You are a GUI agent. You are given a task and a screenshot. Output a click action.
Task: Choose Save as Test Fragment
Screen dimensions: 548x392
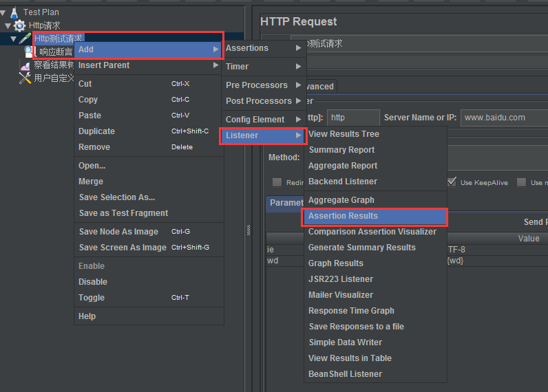(149, 213)
